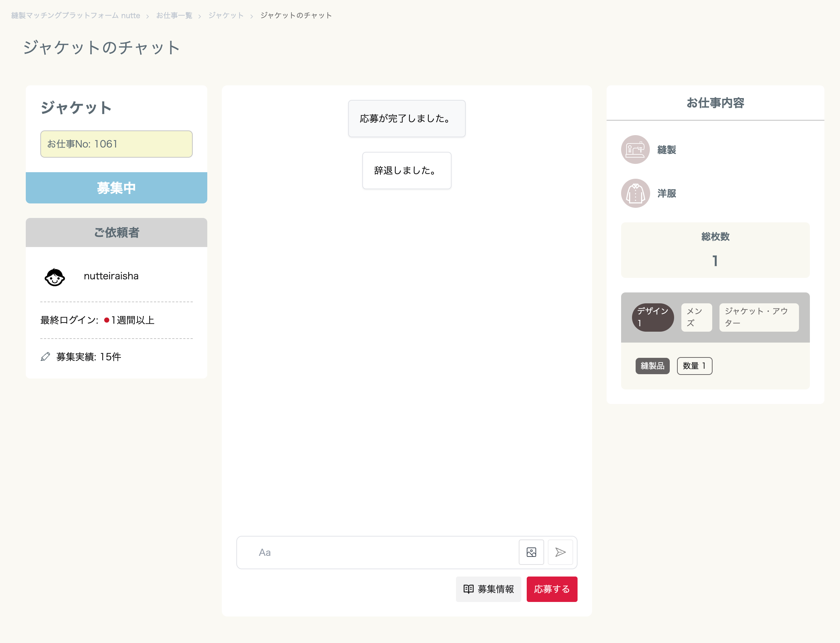Click the nutteiraisha avatar face icon

click(x=55, y=277)
